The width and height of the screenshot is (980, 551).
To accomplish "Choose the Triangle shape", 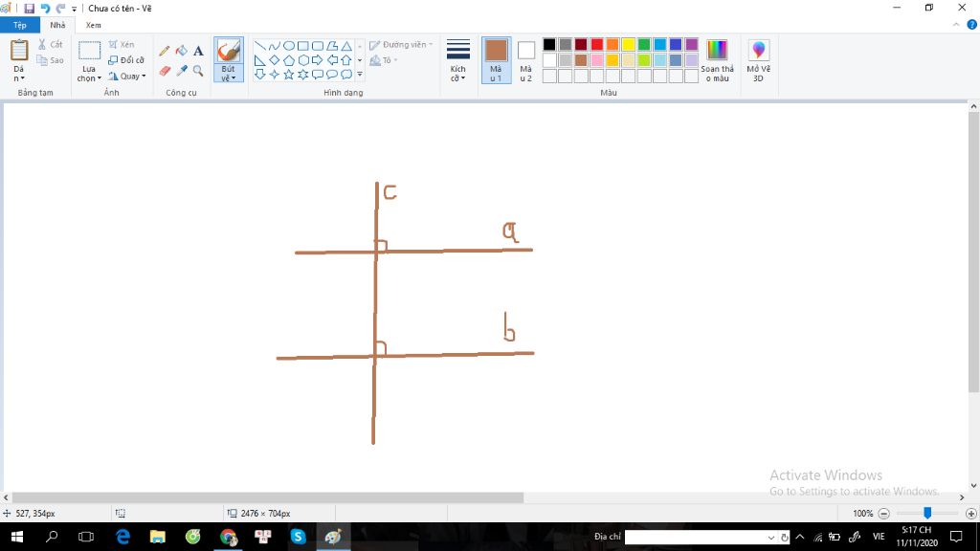I will pos(346,46).
